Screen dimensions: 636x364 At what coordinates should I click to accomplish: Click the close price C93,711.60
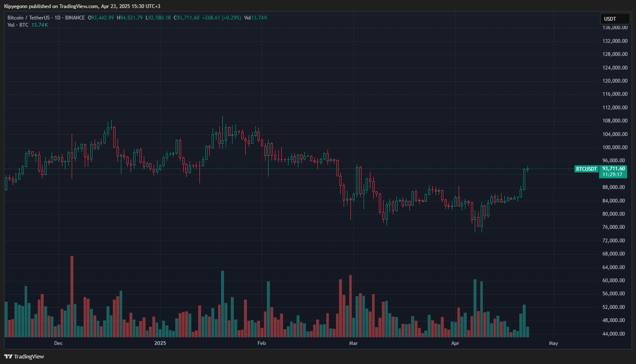click(x=186, y=18)
